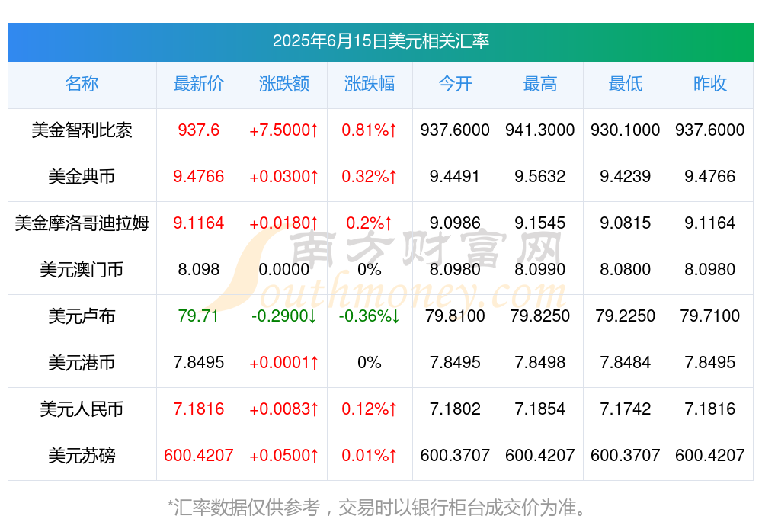The image size is (762, 532).
Task: Click opening value 9.4491
Action: click(455, 176)
